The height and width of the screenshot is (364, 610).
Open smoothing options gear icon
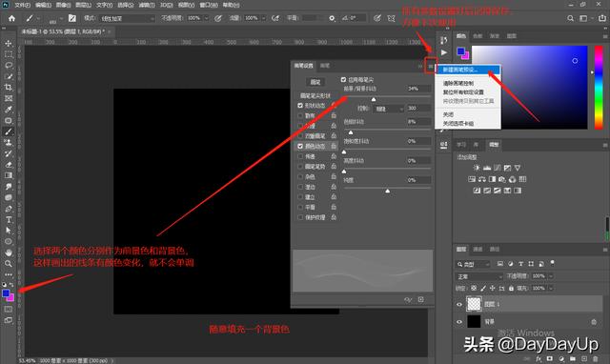coord(332,18)
